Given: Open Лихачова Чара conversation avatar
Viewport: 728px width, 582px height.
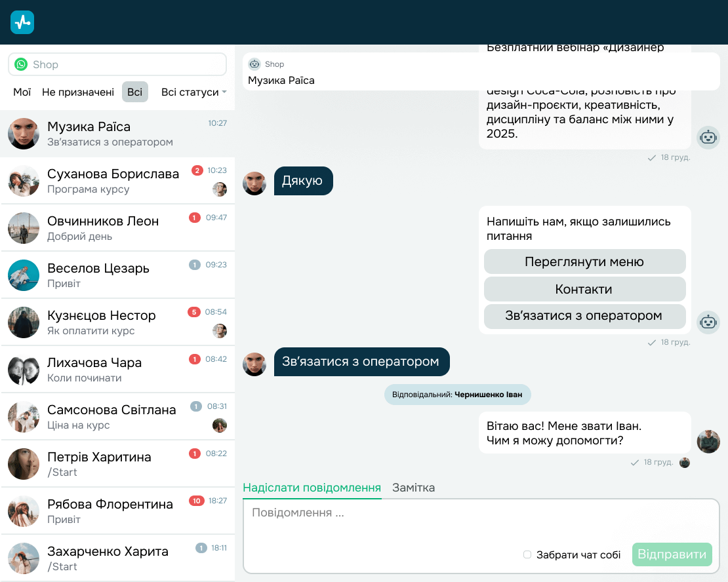Looking at the screenshot, I should point(23,370).
